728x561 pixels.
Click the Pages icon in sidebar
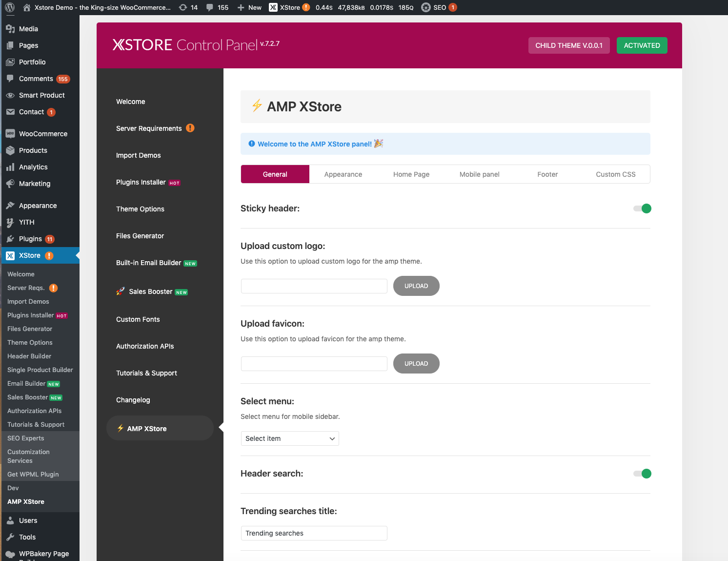click(x=10, y=45)
